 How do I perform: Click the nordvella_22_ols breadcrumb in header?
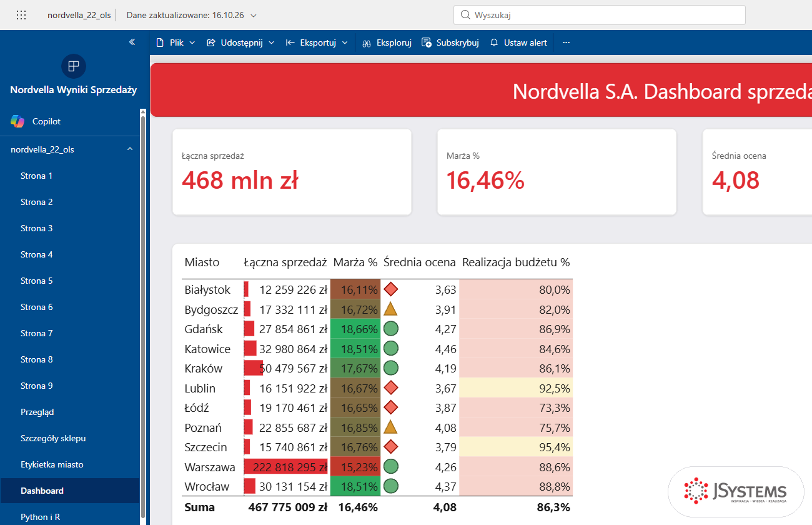click(79, 15)
